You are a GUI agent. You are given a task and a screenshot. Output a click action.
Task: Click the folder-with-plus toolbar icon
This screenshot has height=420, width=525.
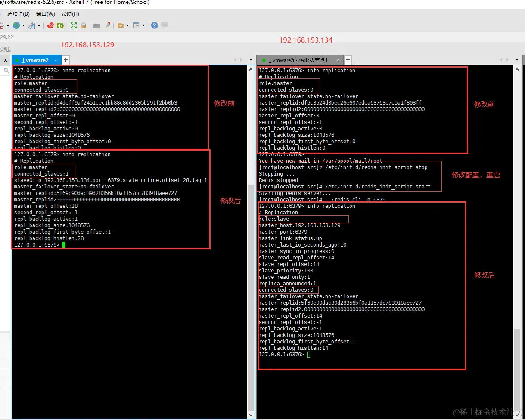(x=121, y=25)
